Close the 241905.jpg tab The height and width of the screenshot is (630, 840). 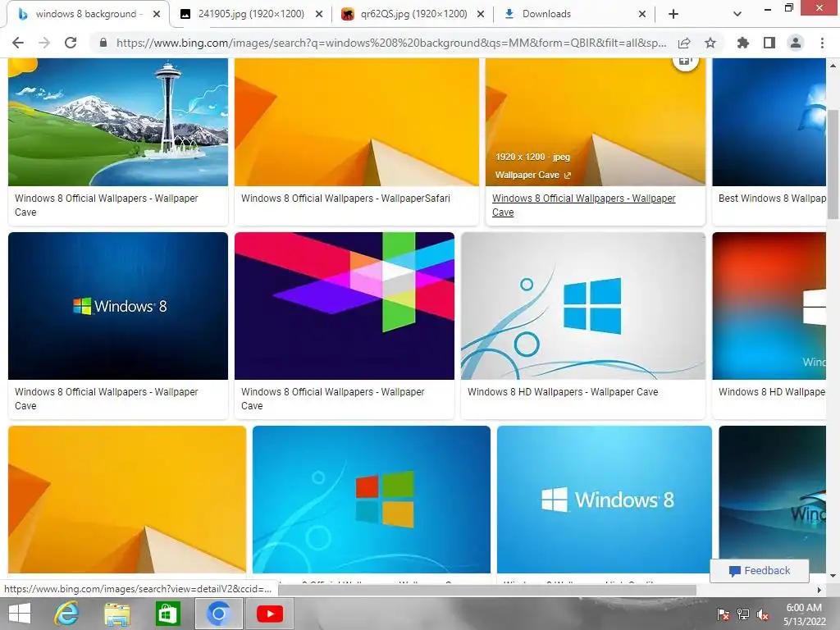click(x=319, y=14)
